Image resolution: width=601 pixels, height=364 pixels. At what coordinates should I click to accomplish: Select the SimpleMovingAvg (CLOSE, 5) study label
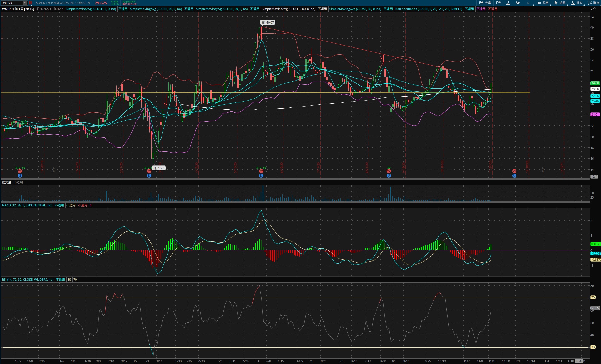pyautogui.click(x=91, y=9)
